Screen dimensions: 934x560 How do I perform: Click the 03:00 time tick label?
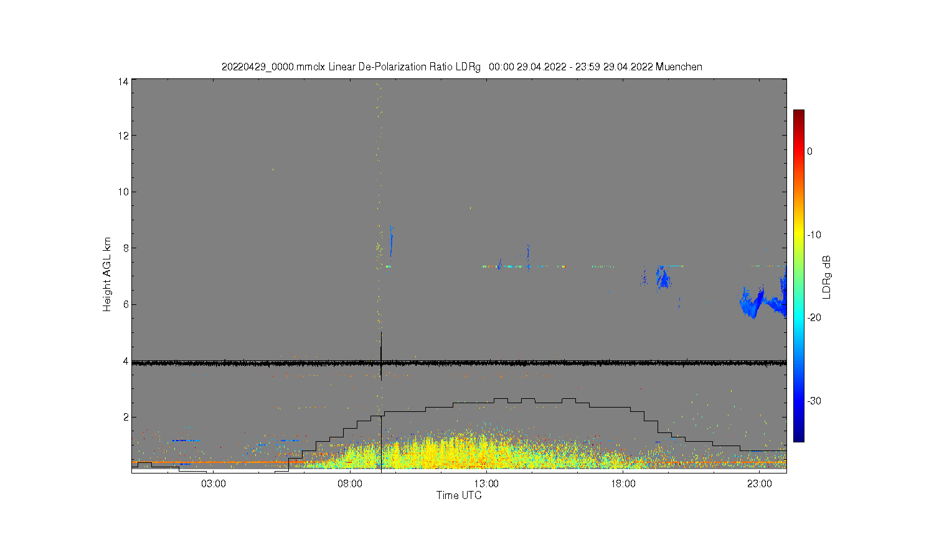[x=214, y=483]
